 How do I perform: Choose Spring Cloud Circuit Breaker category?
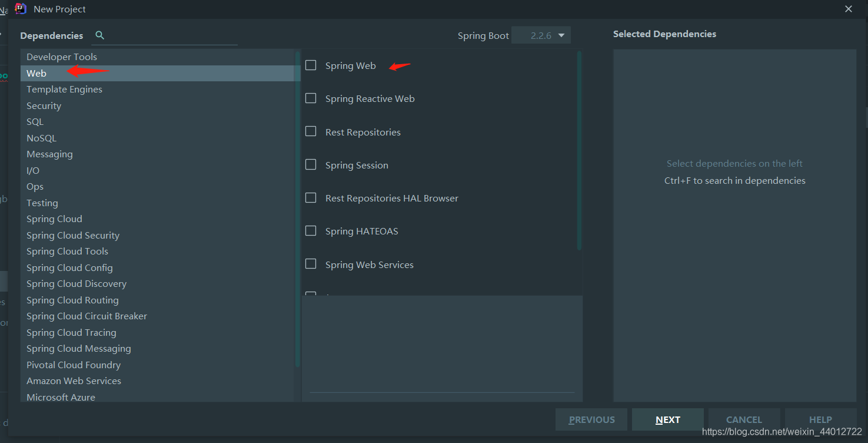[x=158, y=316]
